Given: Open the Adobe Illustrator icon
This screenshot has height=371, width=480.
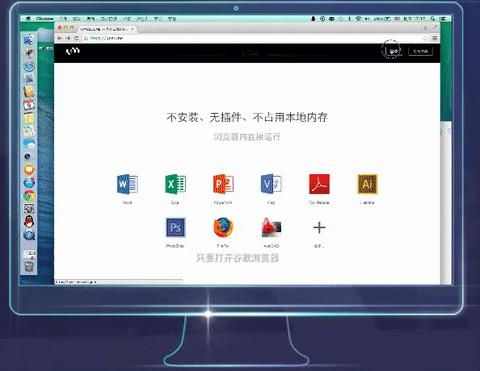Looking at the screenshot, I should [367, 184].
